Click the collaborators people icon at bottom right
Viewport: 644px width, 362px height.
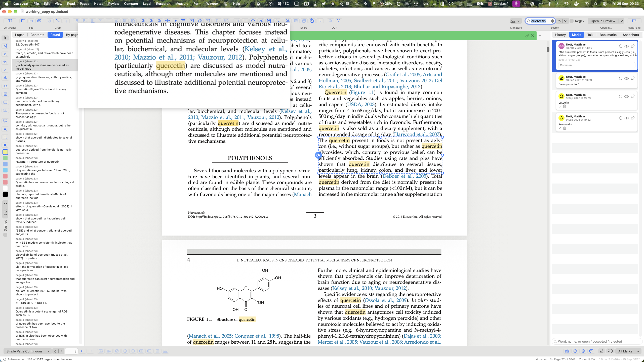coord(567,351)
